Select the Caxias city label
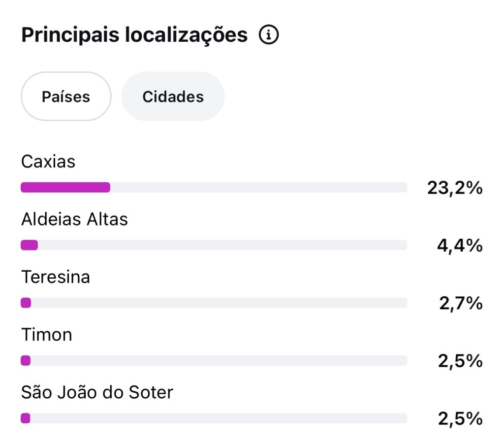 point(48,161)
